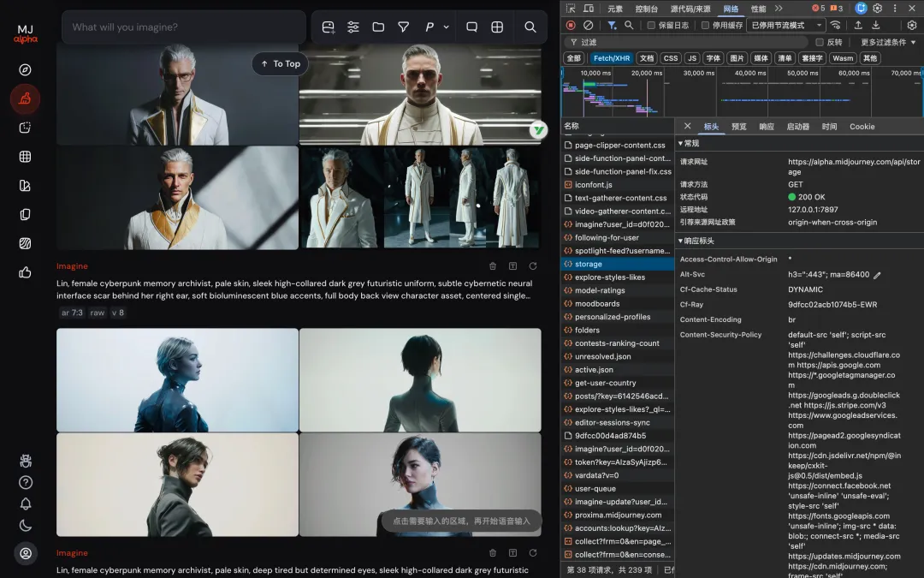Click the To Top button

tap(280, 64)
